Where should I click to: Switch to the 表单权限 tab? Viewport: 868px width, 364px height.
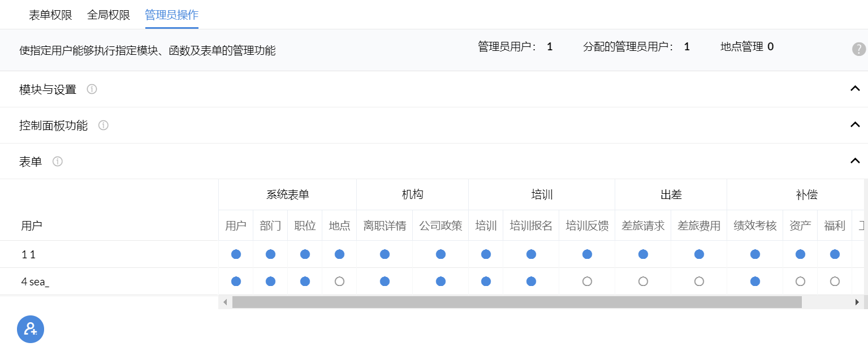(50, 15)
